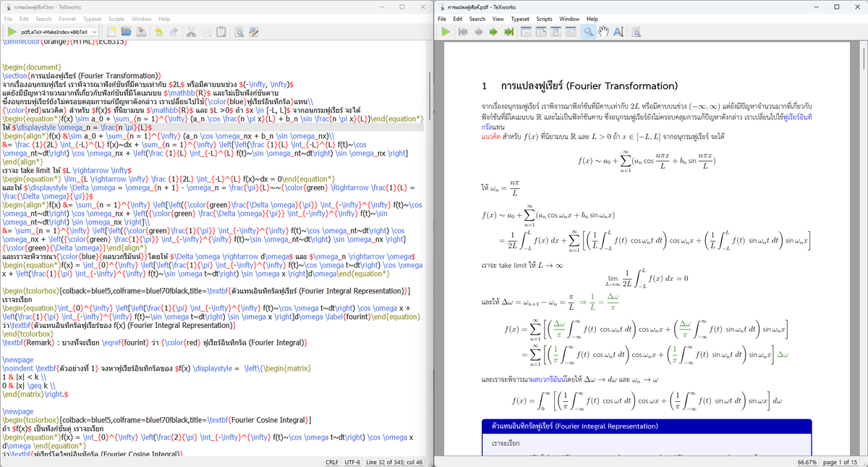Open the Help menu in the PDF window
This screenshot has width=868, height=467.
point(592,19)
